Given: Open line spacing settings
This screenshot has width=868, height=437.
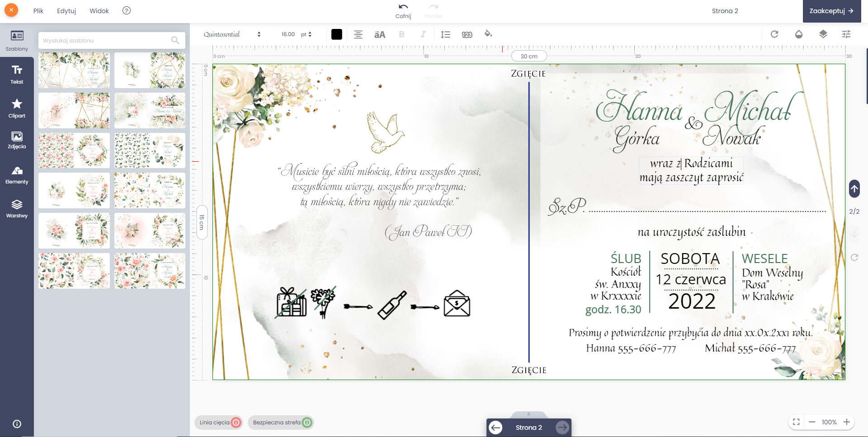Looking at the screenshot, I should point(445,34).
